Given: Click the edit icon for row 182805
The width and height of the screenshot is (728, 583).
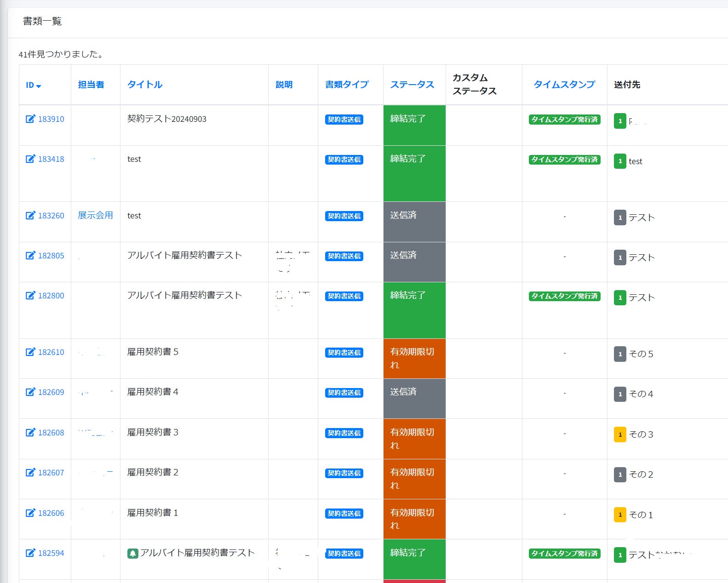Looking at the screenshot, I should pos(30,256).
